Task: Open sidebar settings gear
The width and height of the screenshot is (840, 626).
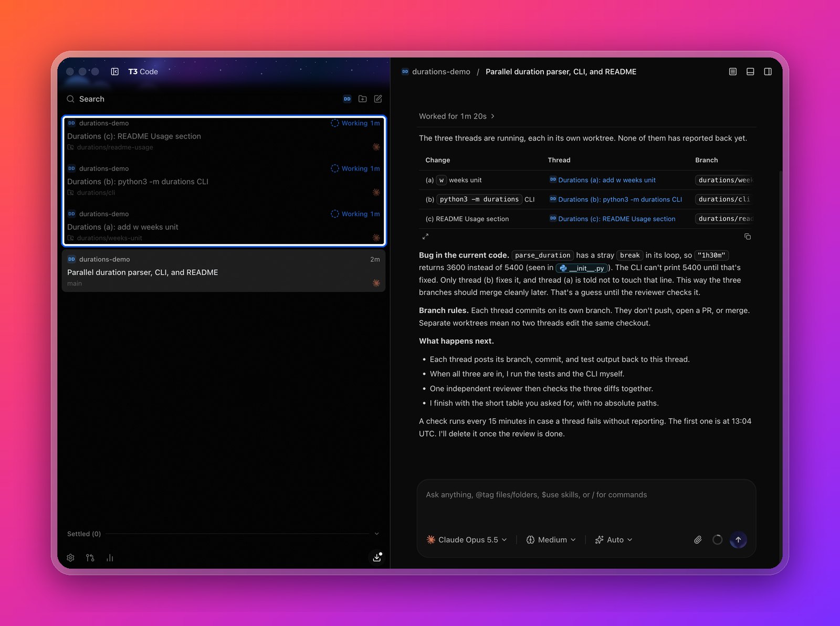Action: click(70, 558)
